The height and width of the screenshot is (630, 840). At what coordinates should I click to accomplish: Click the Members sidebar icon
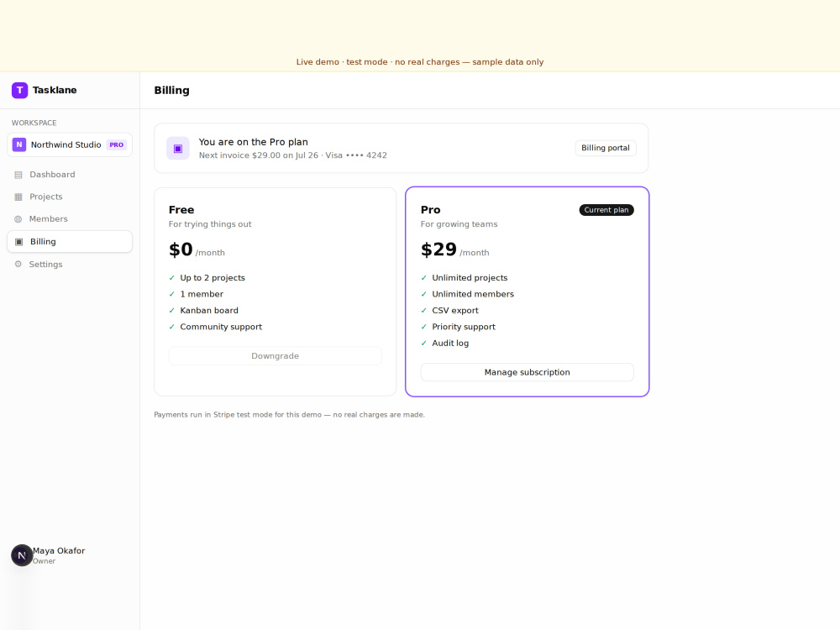18,219
